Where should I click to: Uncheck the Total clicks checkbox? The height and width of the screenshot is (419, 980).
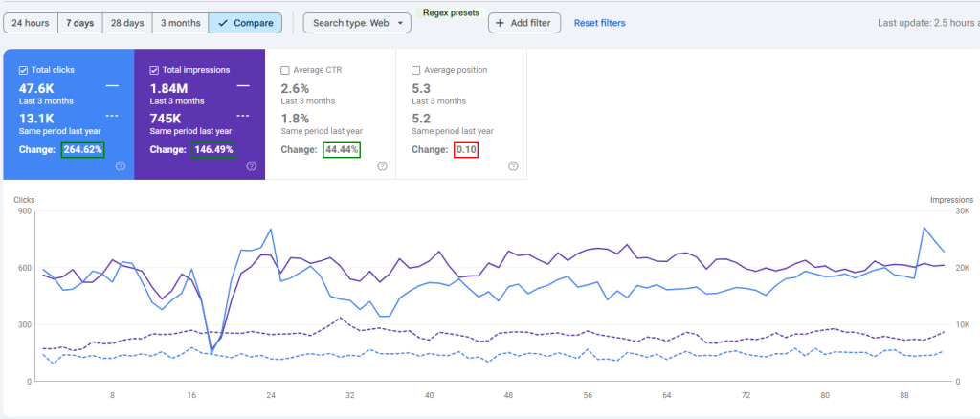pyautogui.click(x=23, y=70)
